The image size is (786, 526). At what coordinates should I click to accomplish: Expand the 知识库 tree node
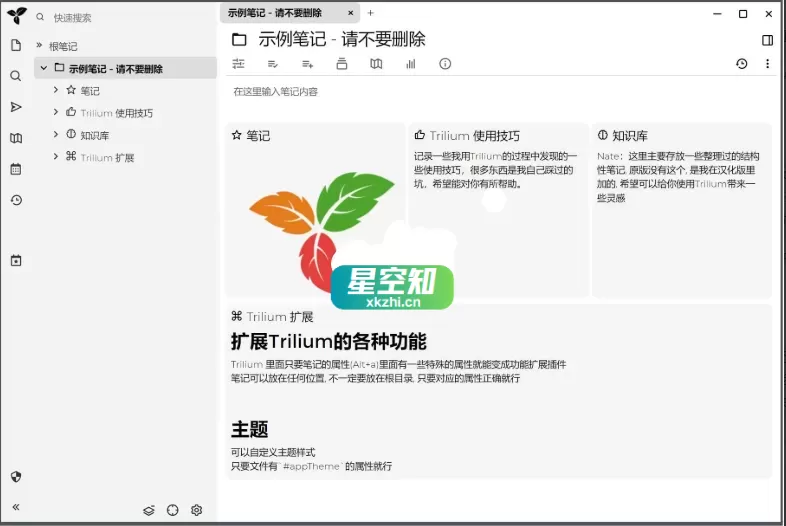[56, 134]
